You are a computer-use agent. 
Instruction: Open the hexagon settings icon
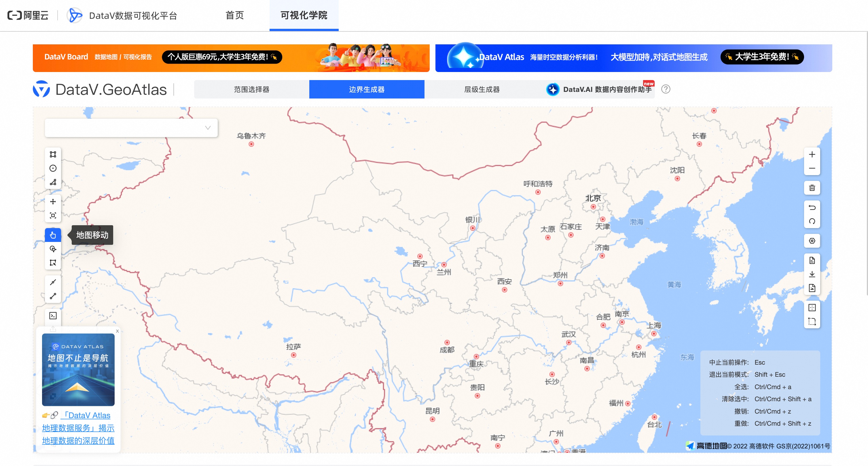(812, 240)
